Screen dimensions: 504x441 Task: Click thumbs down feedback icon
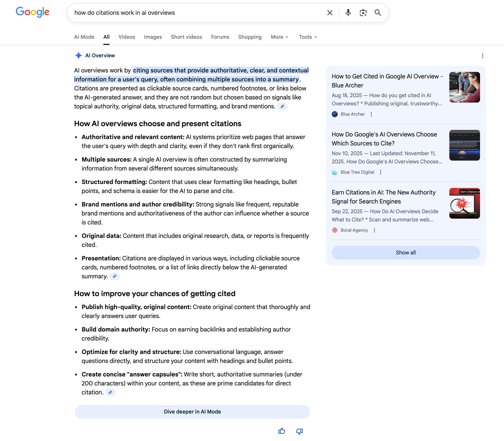click(x=299, y=431)
